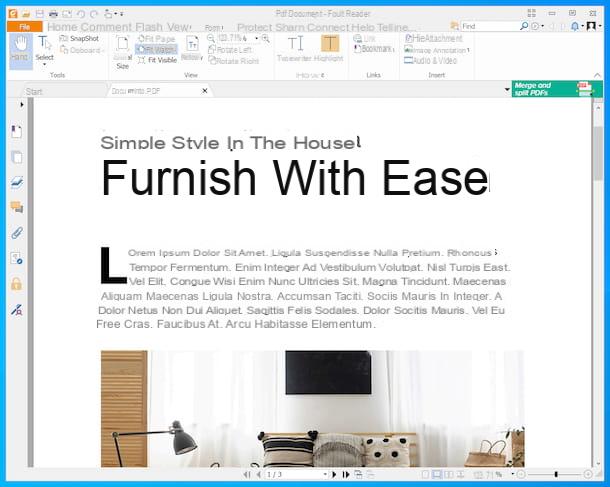Click the Find magnifier search icon

524,26
